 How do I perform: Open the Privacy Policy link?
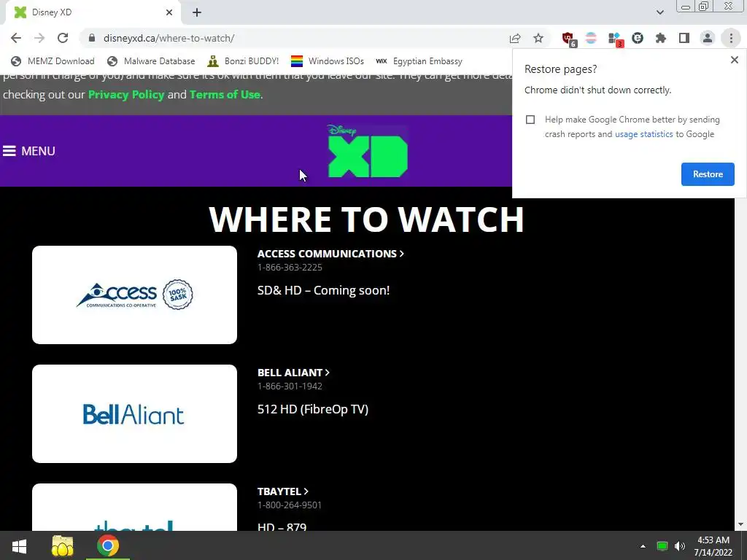(x=126, y=95)
